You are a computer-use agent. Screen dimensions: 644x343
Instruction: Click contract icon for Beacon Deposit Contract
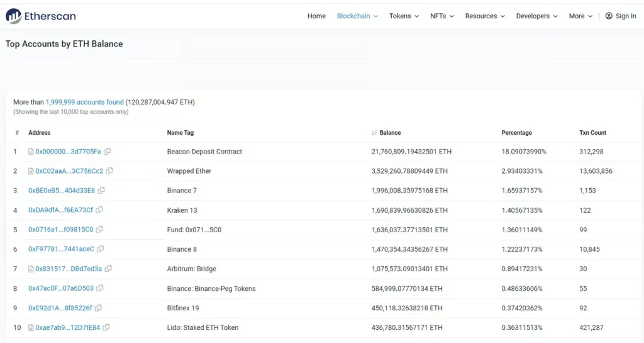tap(31, 152)
